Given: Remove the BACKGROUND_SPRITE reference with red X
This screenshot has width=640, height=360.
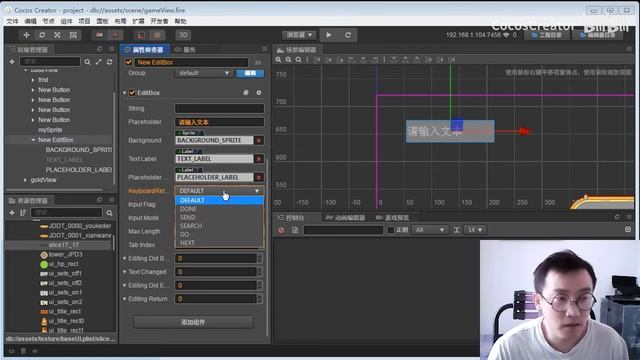Looking at the screenshot, I should point(259,140).
